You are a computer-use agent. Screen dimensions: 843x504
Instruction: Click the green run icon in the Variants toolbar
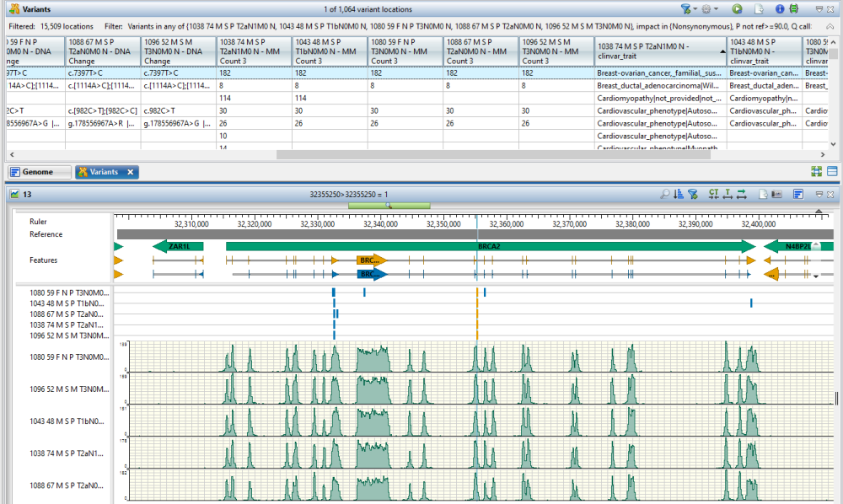(x=736, y=8)
